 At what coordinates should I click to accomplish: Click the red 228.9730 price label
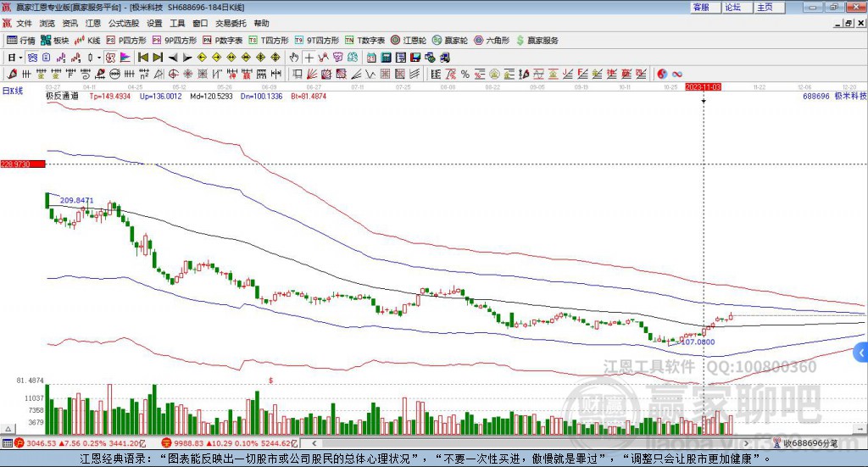point(23,164)
